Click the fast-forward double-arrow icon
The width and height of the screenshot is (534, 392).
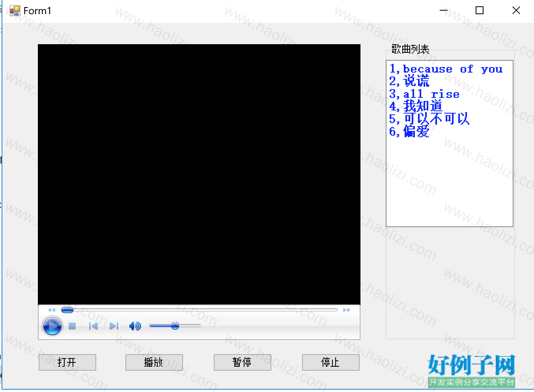[x=347, y=310]
